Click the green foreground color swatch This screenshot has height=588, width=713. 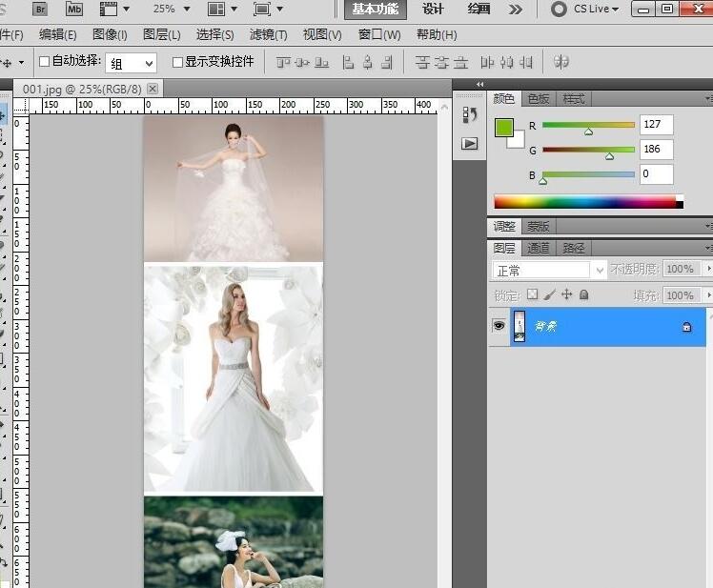tap(503, 128)
